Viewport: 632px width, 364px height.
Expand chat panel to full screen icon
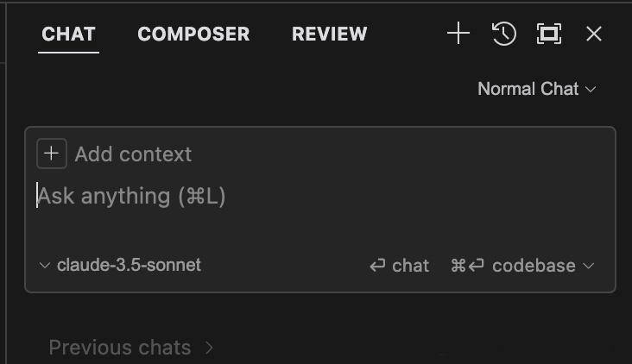pos(549,34)
